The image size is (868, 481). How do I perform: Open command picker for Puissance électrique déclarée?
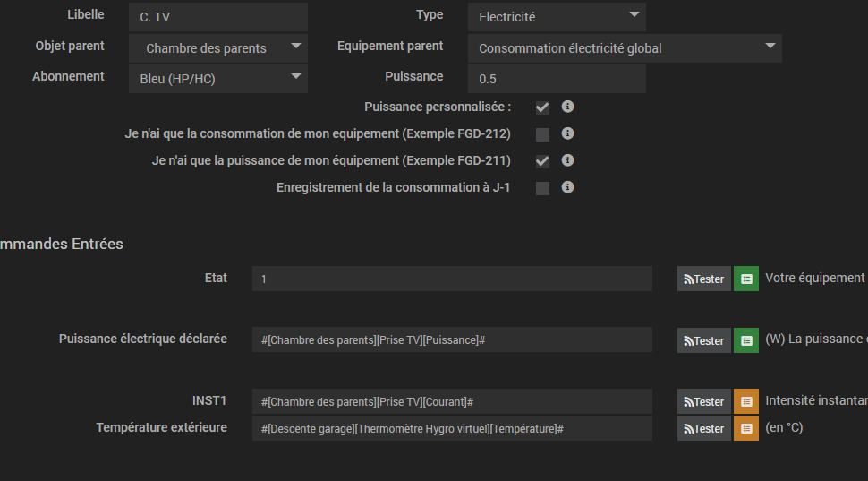tap(746, 340)
